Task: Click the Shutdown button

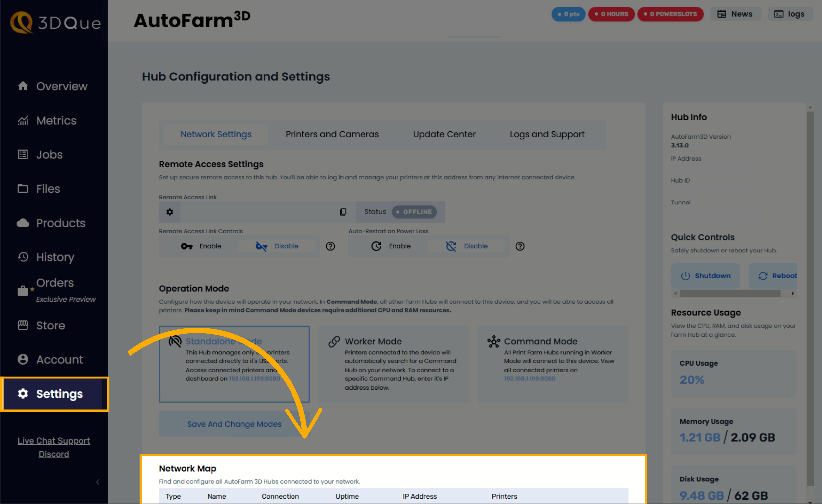Action: pyautogui.click(x=705, y=276)
